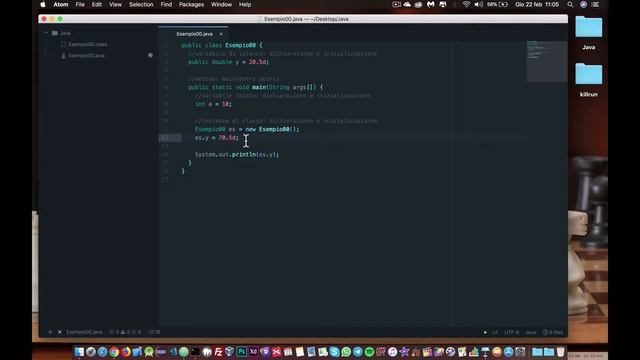Image resolution: width=640 pixels, height=360 pixels.
Task: Click the code minimap preview
Action: pos(546,61)
